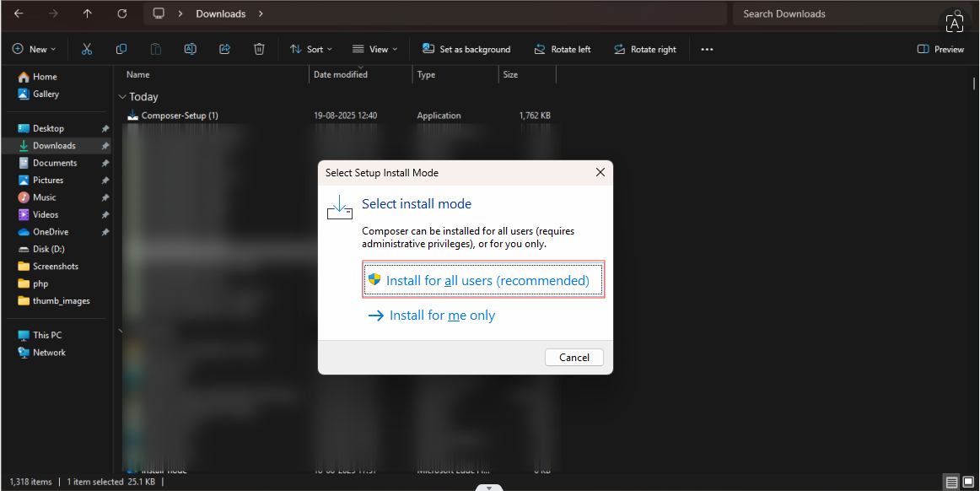This screenshot has height=491, width=980.
Task: Delete the selected file
Action: [x=260, y=50]
